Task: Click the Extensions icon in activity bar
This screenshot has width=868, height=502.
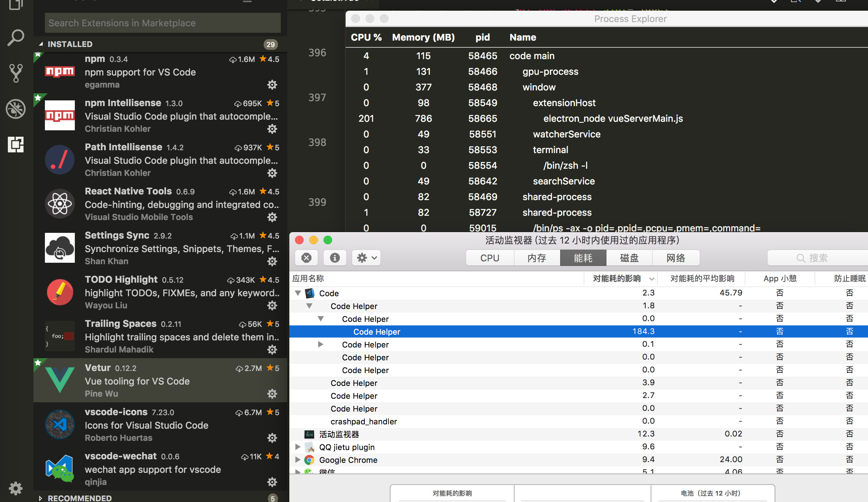Action: (16, 144)
